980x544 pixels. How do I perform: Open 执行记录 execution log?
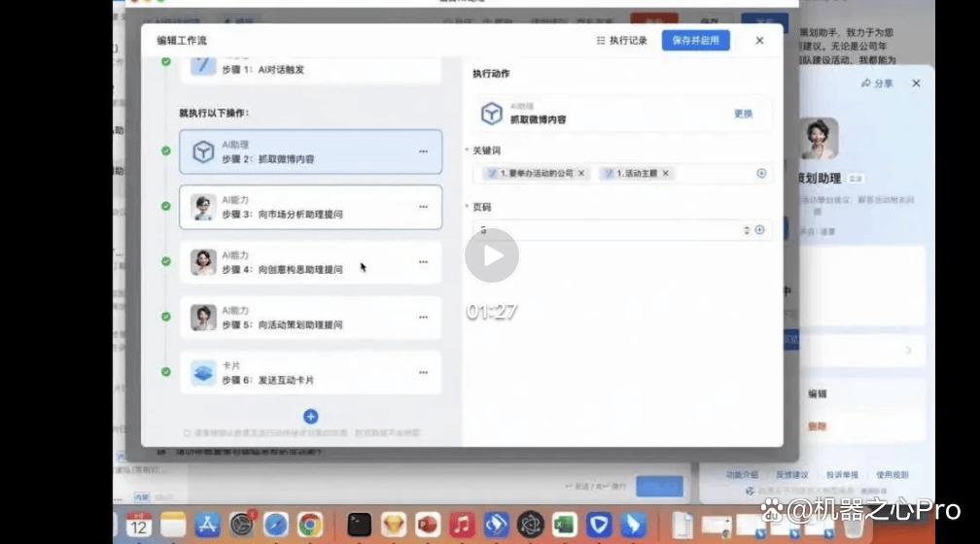click(622, 41)
